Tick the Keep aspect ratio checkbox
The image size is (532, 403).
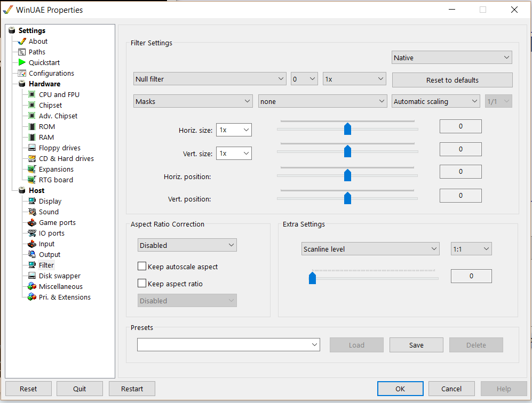[142, 284]
